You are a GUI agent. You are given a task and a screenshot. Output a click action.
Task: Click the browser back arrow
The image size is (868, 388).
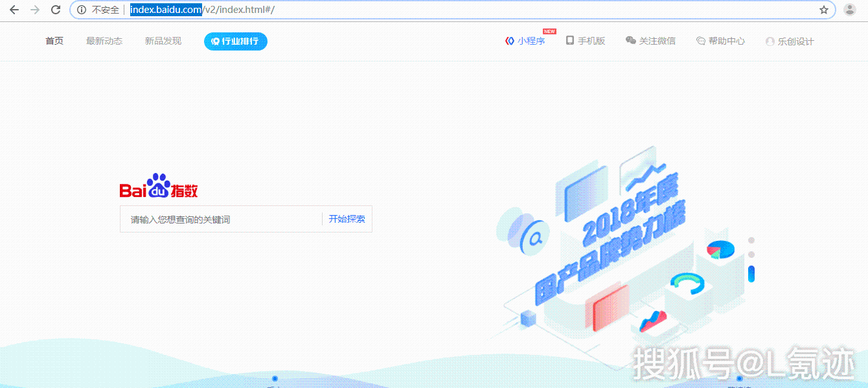[14, 10]
